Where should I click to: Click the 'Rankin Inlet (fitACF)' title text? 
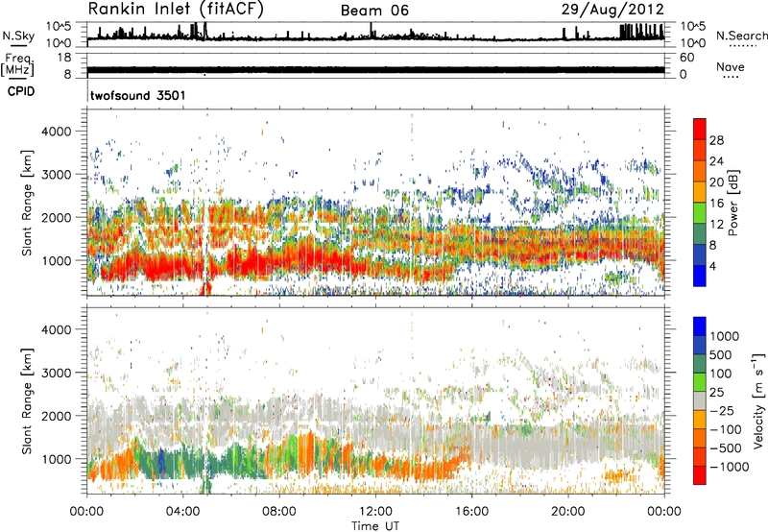[176, 10]
